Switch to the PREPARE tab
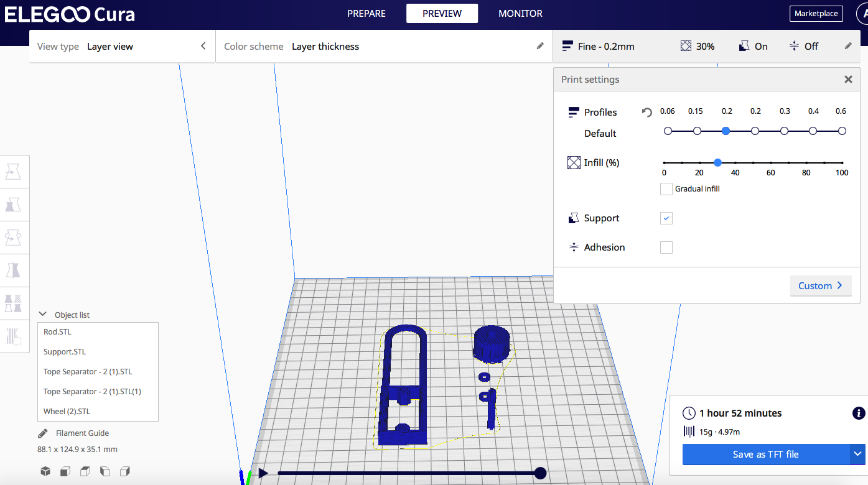Image resolution: width=868 pixels, height=485 pixels. [x=366, y=14]
